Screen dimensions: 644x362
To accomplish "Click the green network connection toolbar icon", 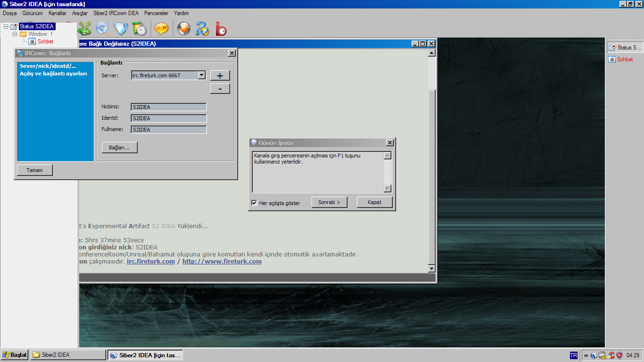I will (x=85, y=29).
